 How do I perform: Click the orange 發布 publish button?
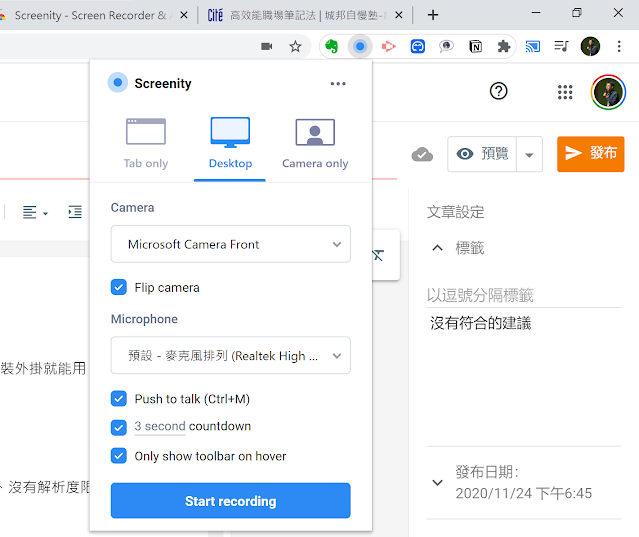pos(590,153)
